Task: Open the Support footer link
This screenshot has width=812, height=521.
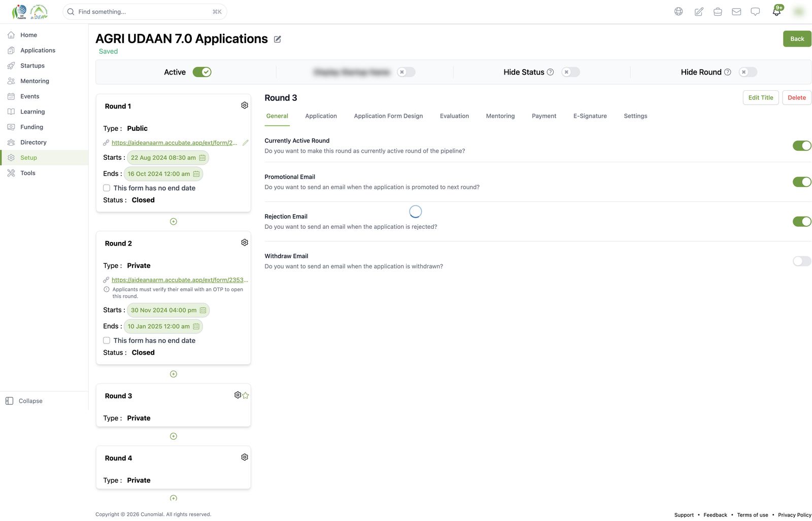Action: click(684, 515)
